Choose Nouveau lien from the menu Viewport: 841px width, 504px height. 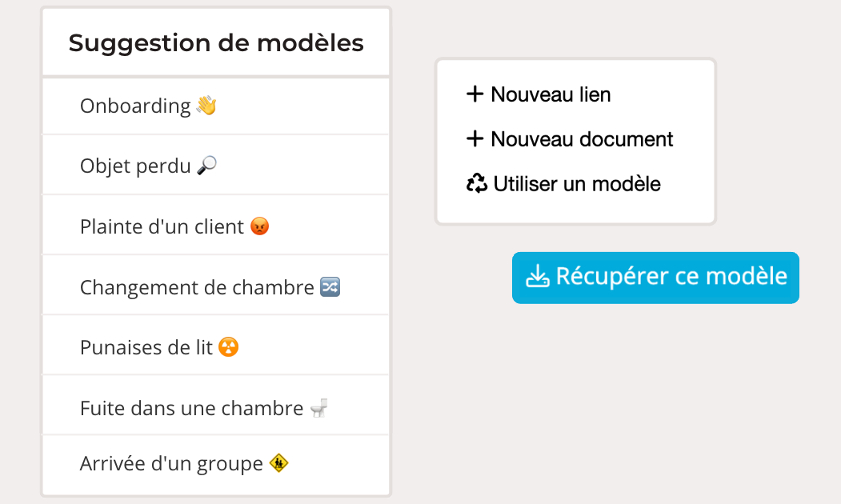point(551,94)
